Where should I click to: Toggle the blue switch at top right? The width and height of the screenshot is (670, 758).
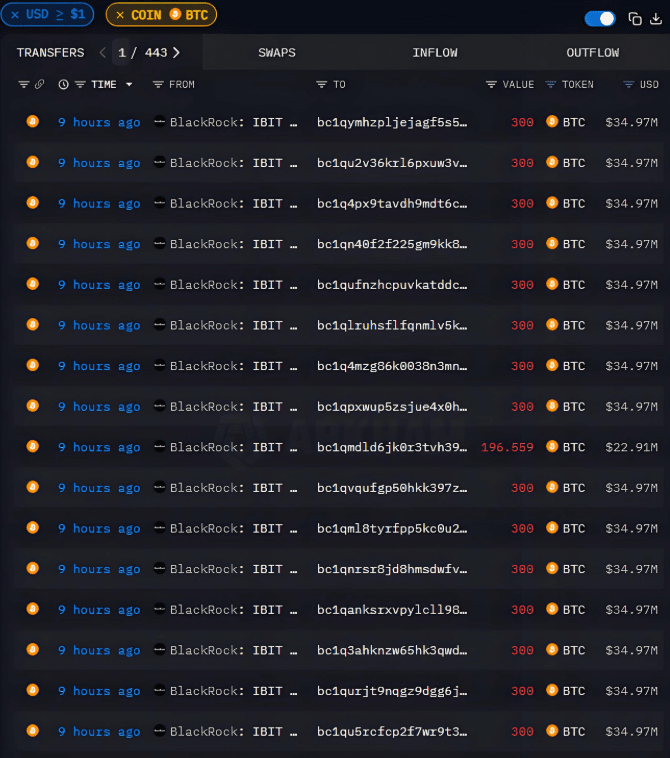point(600,19)
